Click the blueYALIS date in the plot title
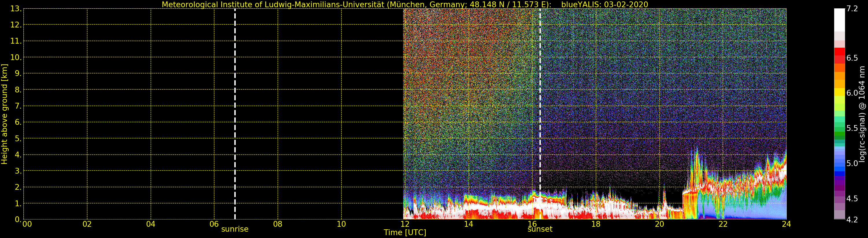 click(605, 4)
